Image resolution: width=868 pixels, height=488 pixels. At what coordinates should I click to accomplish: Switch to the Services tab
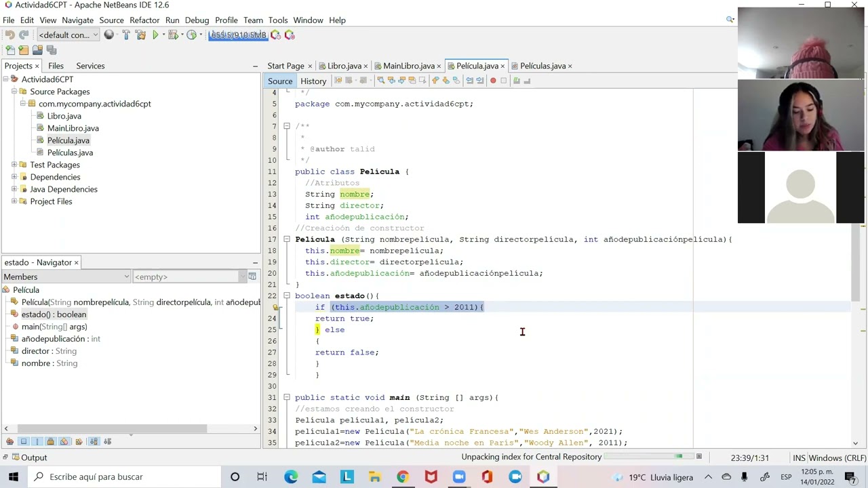[90, 66]
